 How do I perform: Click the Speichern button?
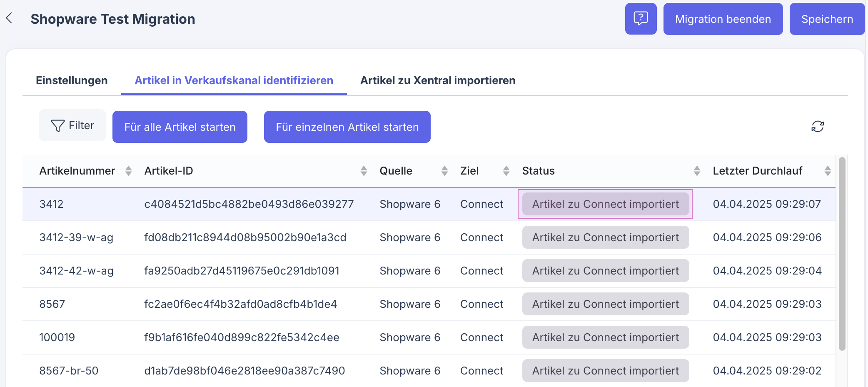(x=827, y=18)
